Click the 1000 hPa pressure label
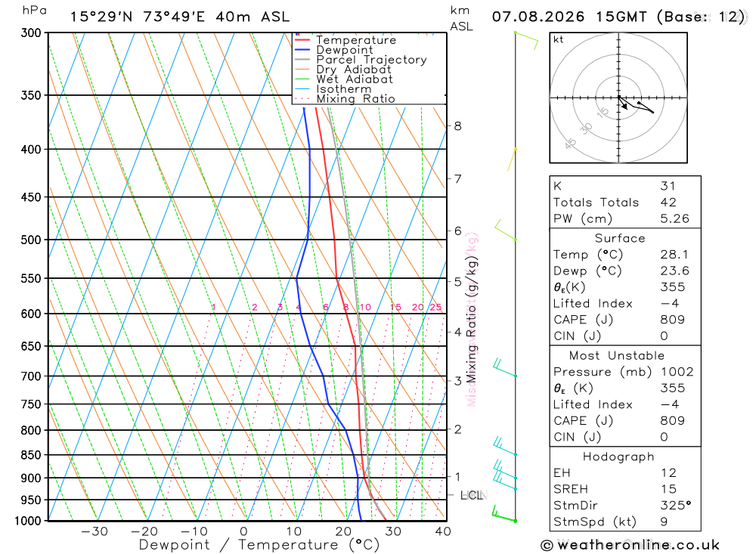756x554 pixels. coord(28,521)
